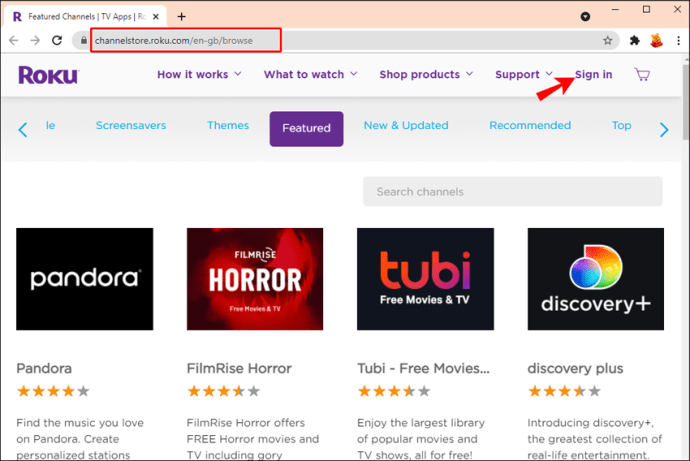The height and width of the screenshot is (461, 690).
Task: Click the Pandora channel title
Action: coord(44,368)
